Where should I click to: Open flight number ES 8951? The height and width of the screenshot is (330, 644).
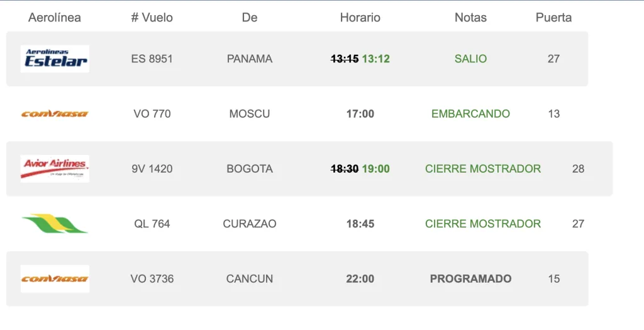(x=152, y=59)
